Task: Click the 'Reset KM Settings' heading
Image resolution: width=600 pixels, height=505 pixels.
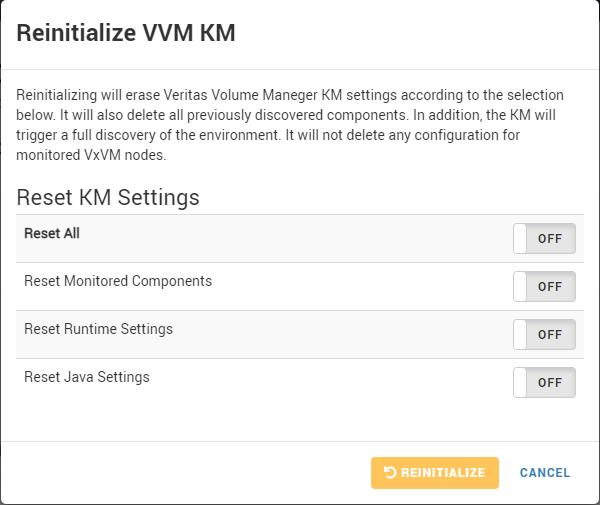Action: [x=108, y=197]
